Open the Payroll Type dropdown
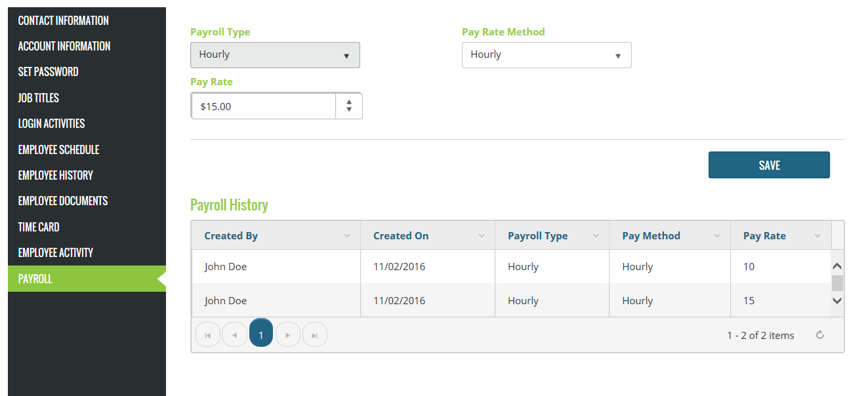The image size is (868, 396). [x=275, y=55]
